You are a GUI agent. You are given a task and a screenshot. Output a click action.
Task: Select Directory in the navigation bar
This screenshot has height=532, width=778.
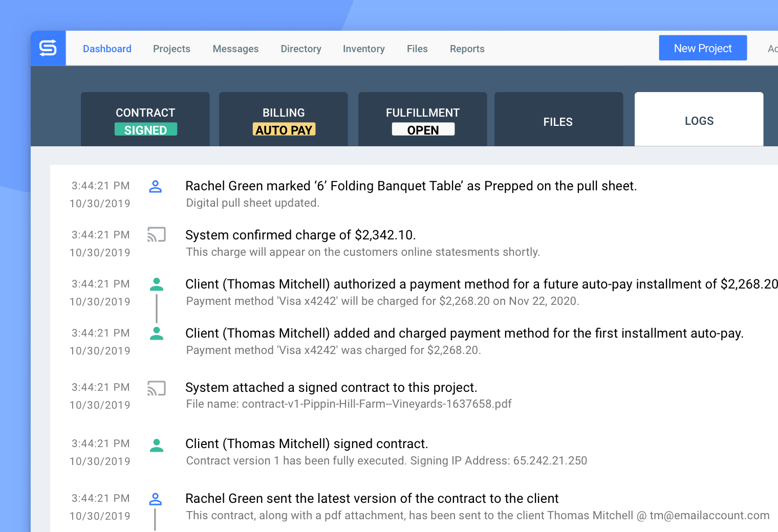301,49
